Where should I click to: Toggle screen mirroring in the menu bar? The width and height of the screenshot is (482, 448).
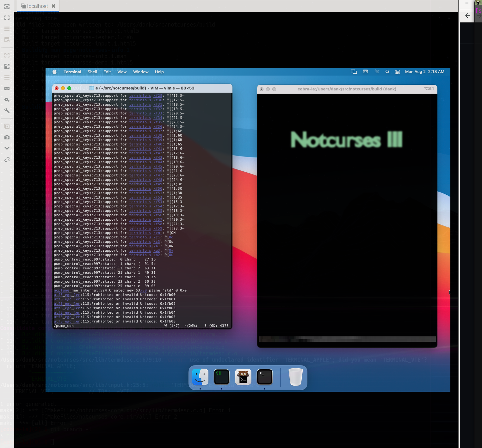(x=354, y=72)
